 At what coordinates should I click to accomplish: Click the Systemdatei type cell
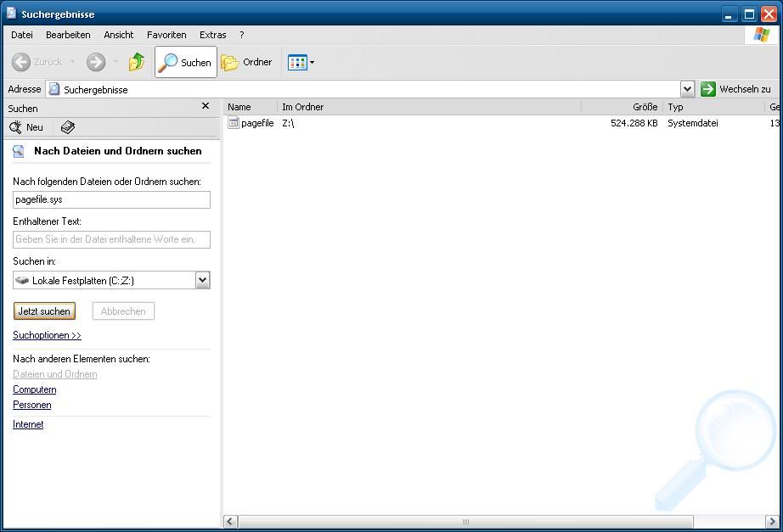tap(693, 123)
